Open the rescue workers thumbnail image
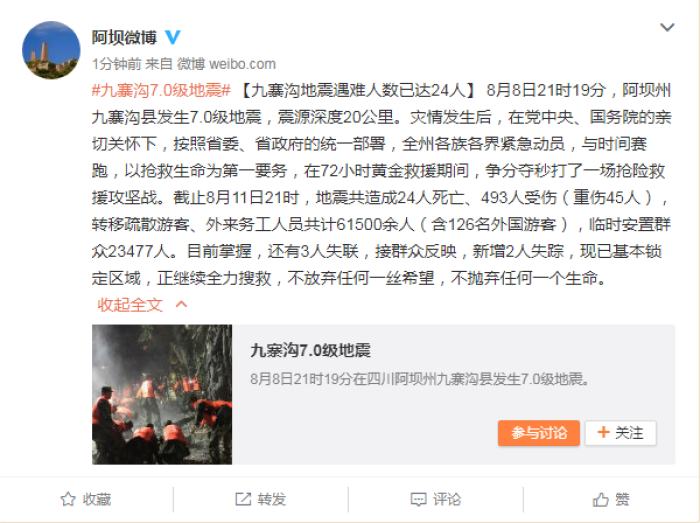The image size is (700, 523). pyautogui.click(x=162, y=394)
